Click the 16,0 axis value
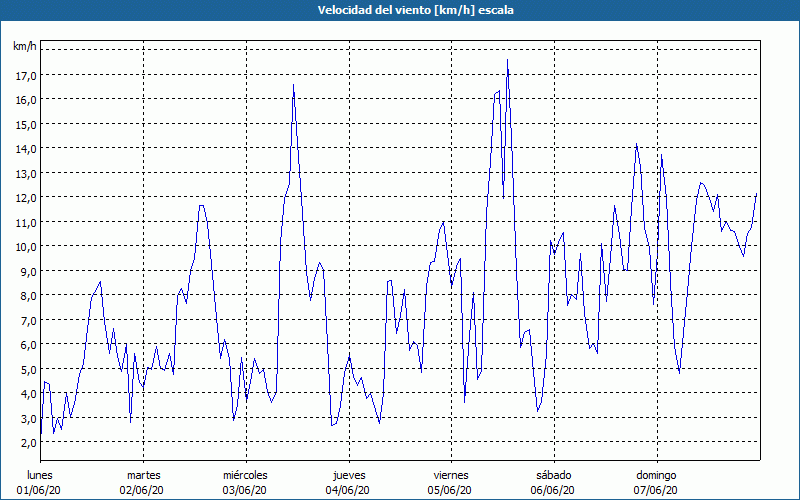The width and height of the screenshot is (800, 500). tap(26, 100)
